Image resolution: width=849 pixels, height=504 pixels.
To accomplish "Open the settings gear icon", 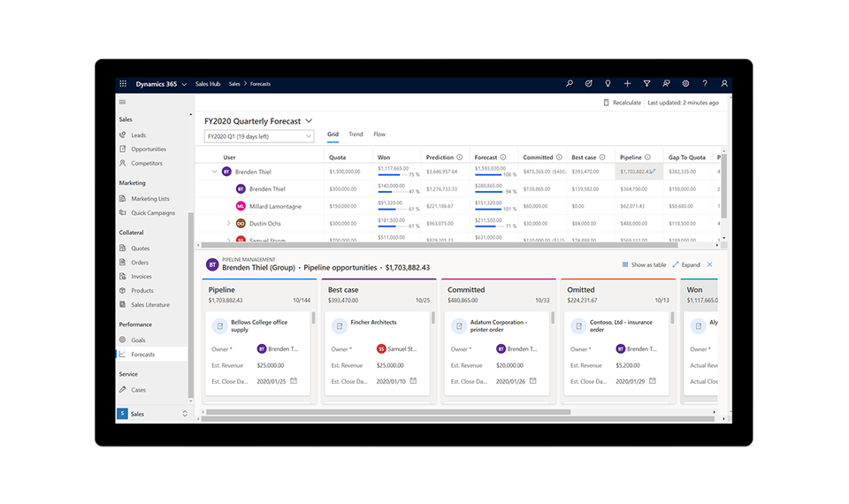I will pyautogui.click(x=685, y=84).
